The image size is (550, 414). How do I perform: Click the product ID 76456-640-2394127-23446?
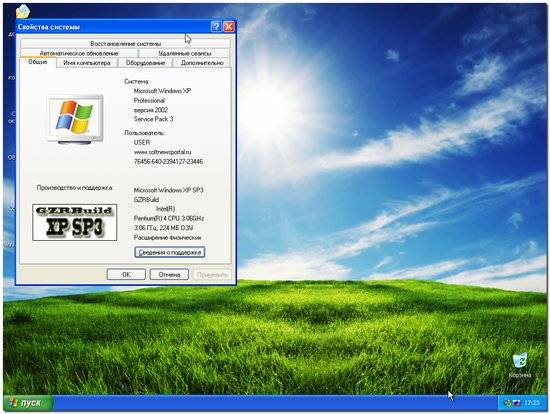pyautogui.click(x=168, y=161)
